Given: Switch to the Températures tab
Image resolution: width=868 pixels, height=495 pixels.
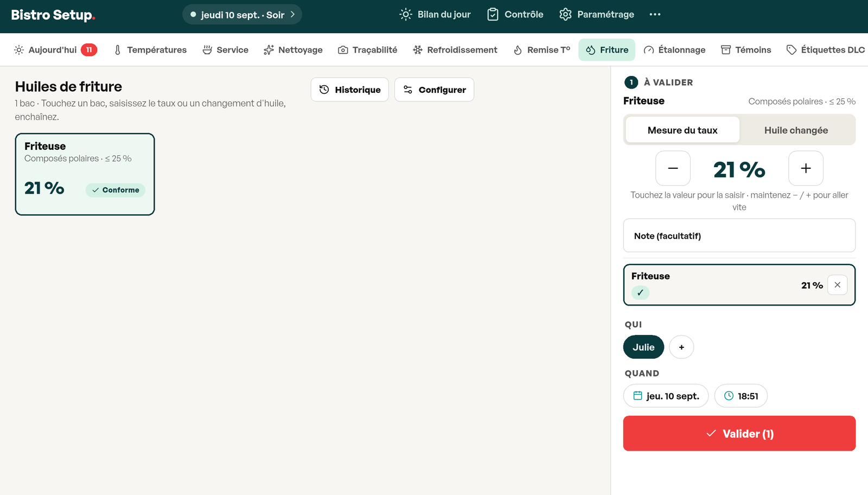Looking at the screenshot, I should tap(150, 50).
